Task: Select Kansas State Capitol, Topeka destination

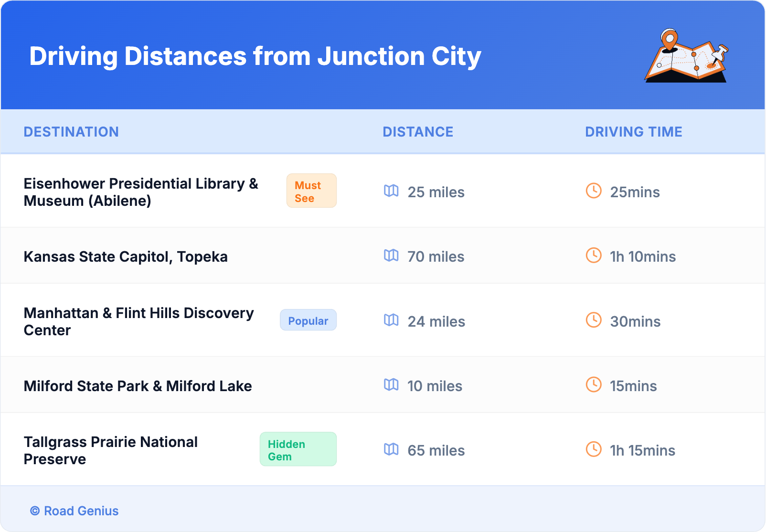Action: click(126, 256)
